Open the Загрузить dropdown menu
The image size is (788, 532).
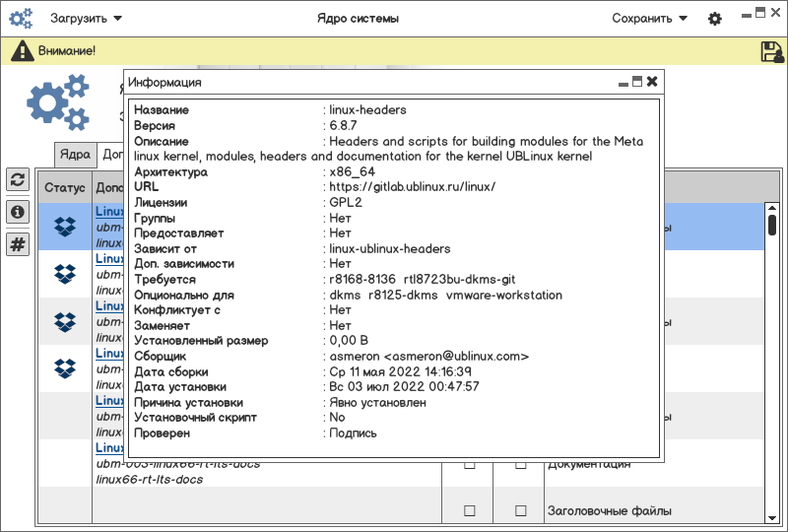coord(86,19)
